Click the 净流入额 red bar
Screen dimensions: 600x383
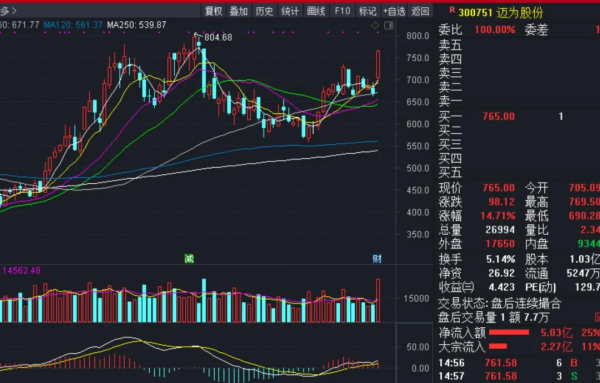[x=509, y=332]
